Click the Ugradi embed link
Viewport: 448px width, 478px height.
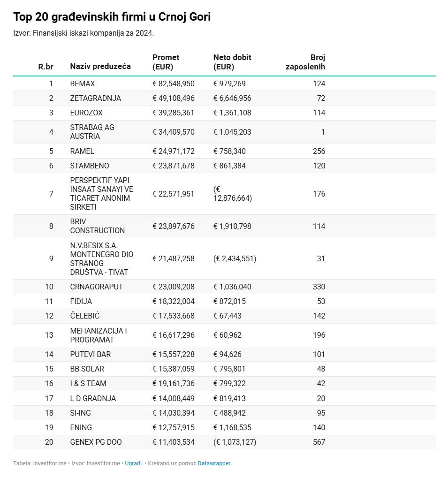(x=133, y=463)
